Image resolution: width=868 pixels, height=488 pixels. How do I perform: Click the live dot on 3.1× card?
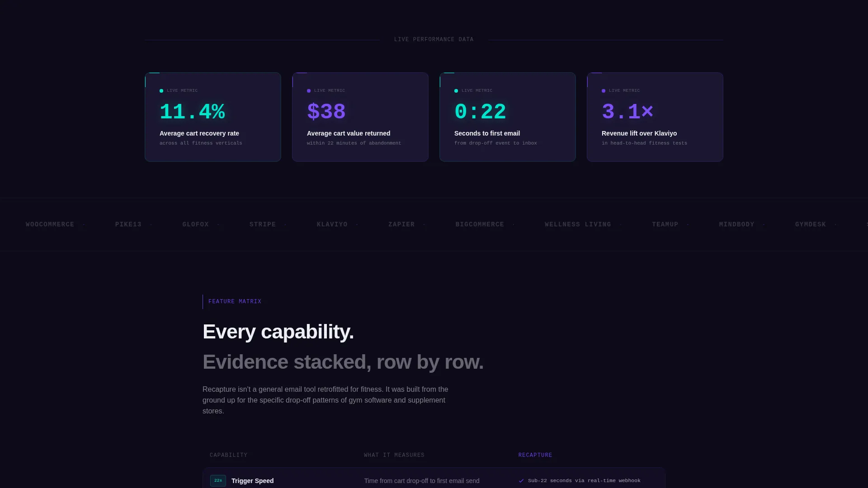(604, 91)
